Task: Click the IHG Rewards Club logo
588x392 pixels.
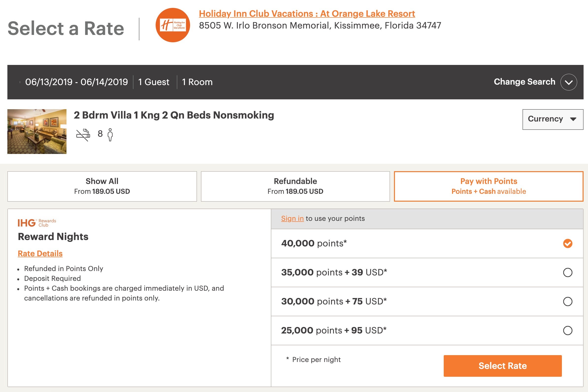Action: (37, 223)
